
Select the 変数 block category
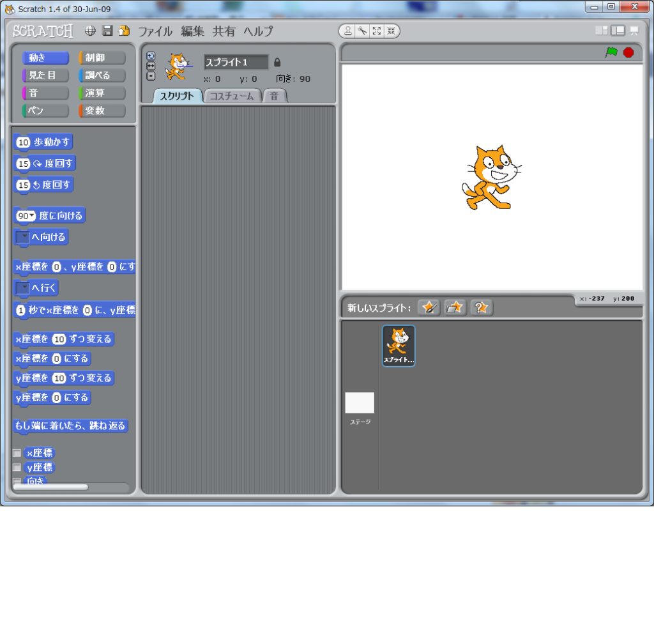pos(102,110)
